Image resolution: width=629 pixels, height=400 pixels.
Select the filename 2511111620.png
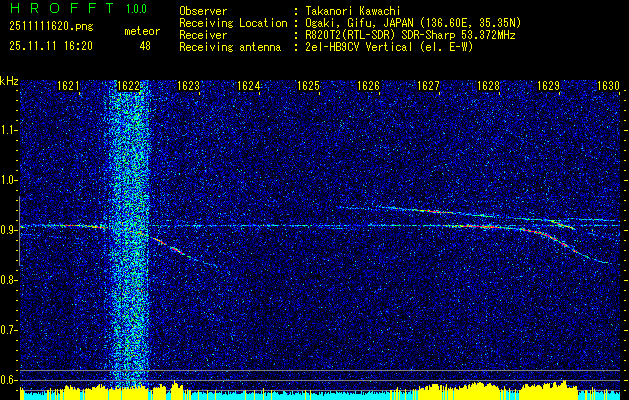(51, 27)
